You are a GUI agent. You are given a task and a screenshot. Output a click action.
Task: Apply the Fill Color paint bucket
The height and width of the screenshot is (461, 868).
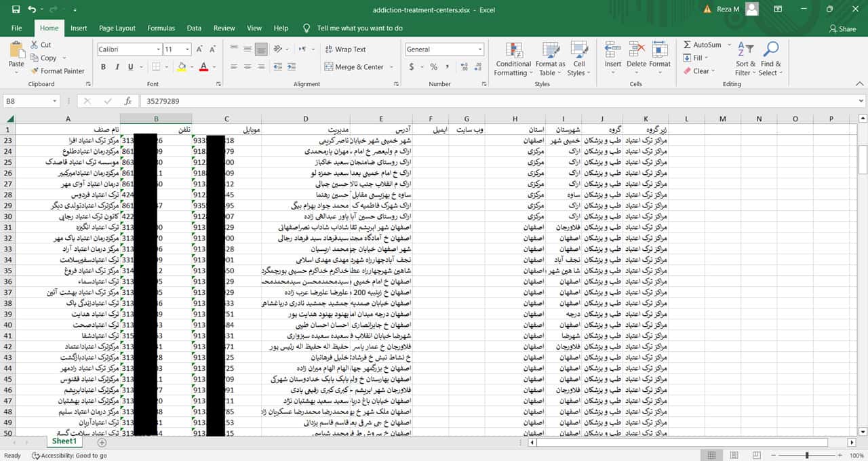(x=181, y=67)
